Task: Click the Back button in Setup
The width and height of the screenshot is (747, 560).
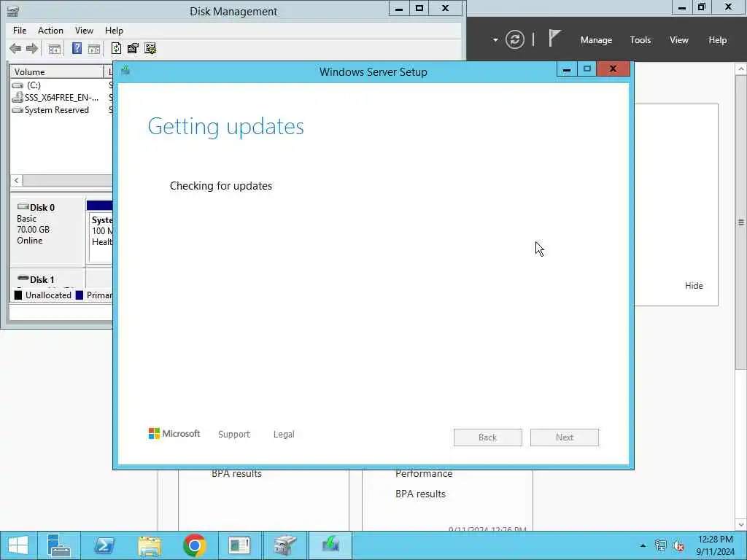Action: (x=488, y=437)
